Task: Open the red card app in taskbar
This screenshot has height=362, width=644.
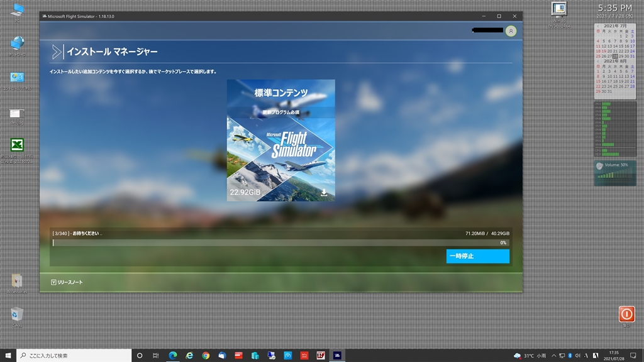Action: [238, 356]
